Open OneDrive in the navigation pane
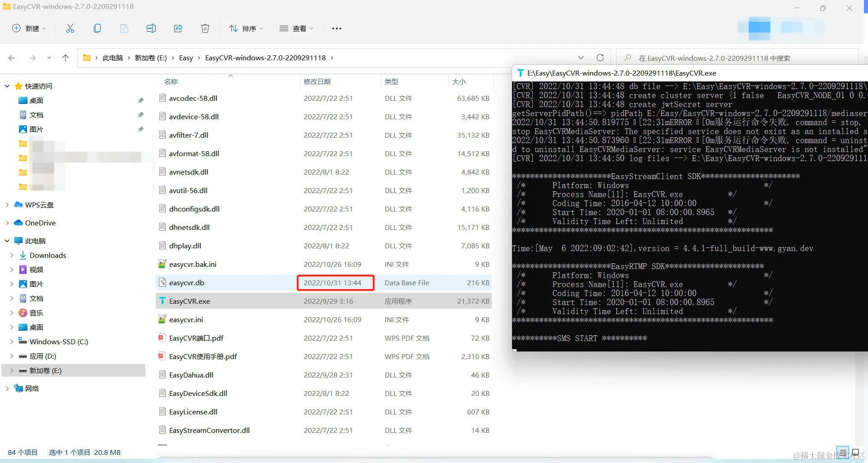This screenshot has width=868, height=463. [40, 223]
